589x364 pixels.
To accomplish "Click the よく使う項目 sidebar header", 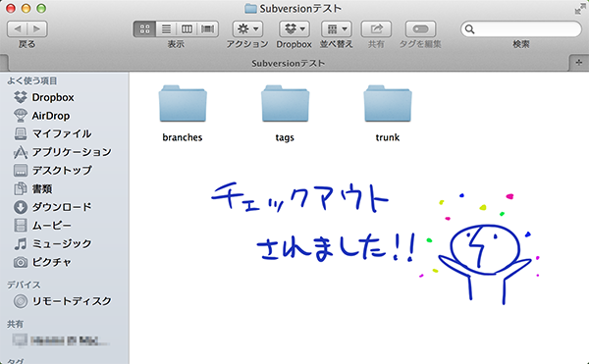I will coord(32,80).
